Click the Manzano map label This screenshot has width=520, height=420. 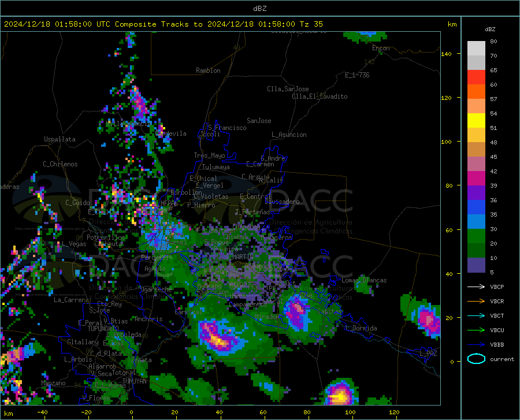[x=53, y=383]
